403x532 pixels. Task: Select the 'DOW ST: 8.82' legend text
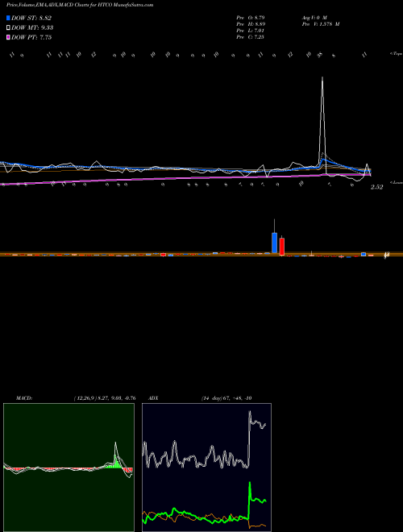(x=31, y=18)
